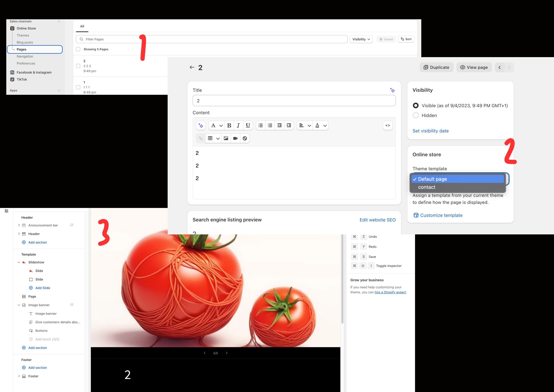
Task: Click the Title input field
Action: pyautogui.click(x=294, y=101)
